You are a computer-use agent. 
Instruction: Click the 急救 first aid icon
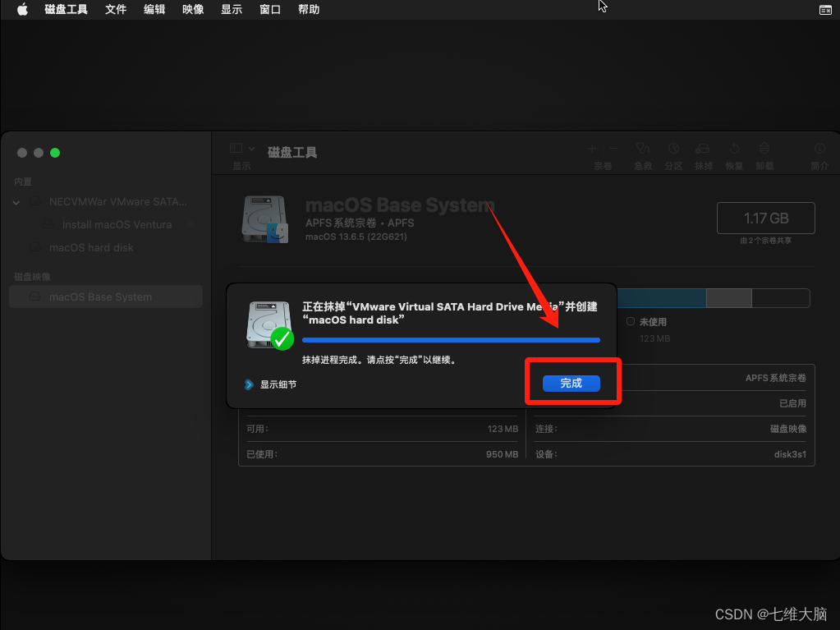(x=643, y=149)
